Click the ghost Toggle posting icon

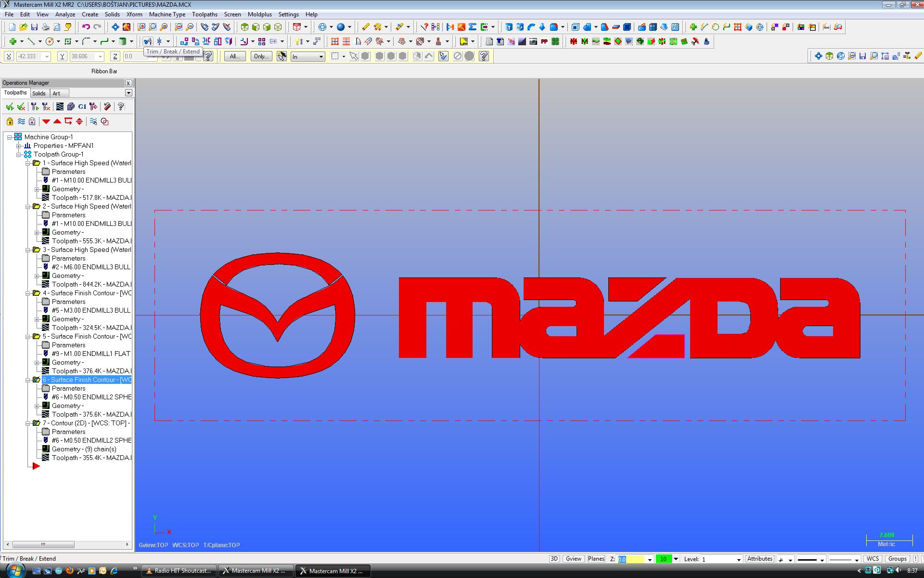tap(32, 121)
